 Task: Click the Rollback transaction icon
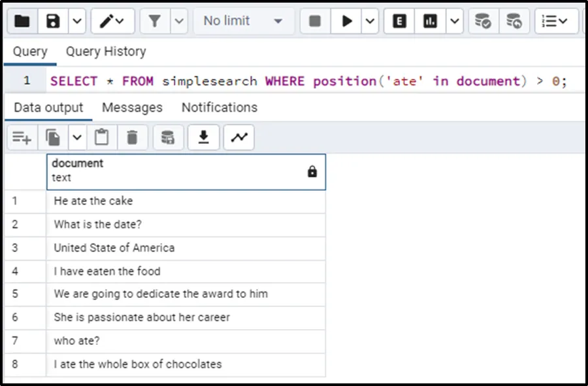(514, 22)
